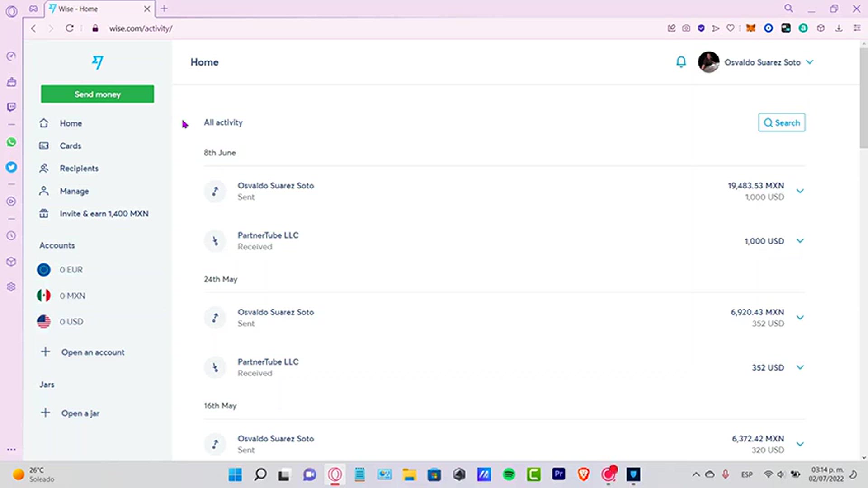Open the MetaMask fox extension icon
868x488 pixels.
pyautogui.click(x=750, y=28)
